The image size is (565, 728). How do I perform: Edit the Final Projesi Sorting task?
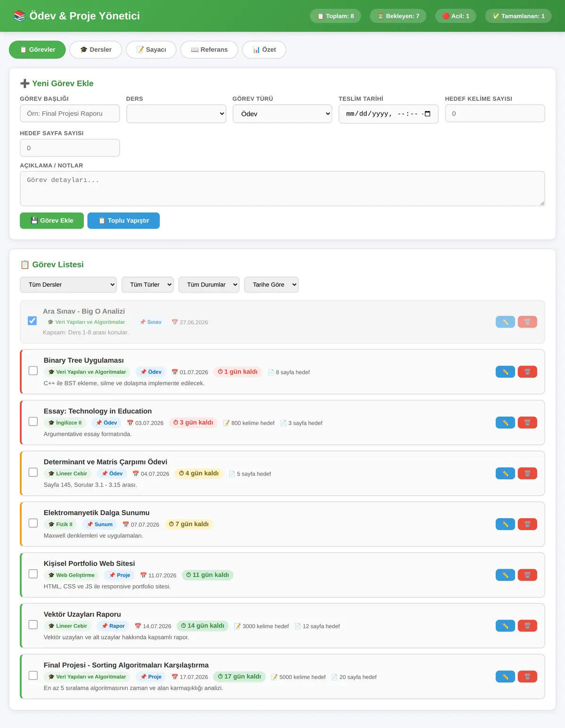point(505,677)
